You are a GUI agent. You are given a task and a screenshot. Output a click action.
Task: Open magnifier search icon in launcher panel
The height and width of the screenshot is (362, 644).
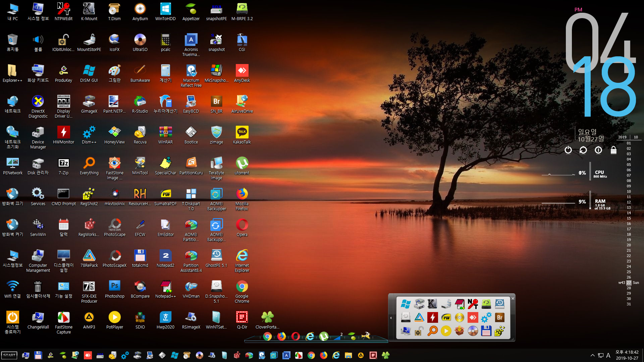[432, 331]
